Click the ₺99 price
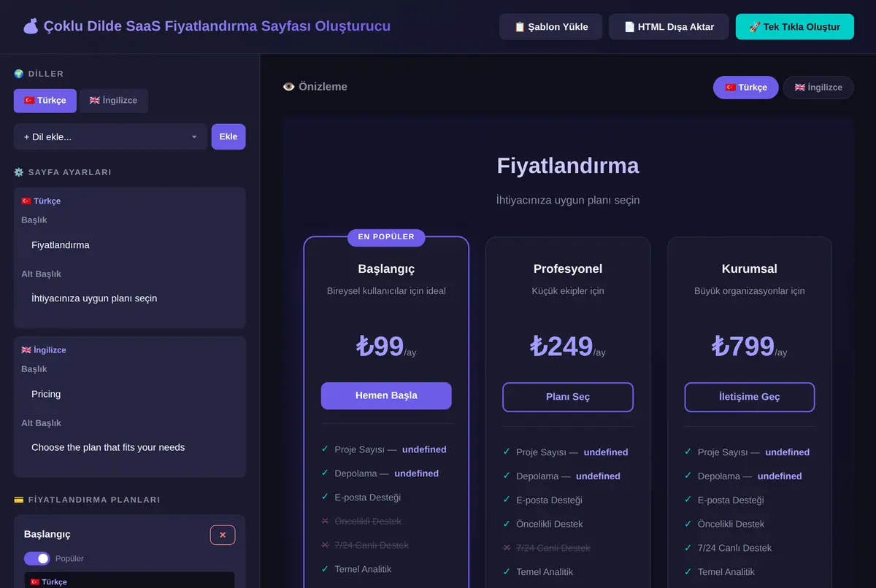 380,346
